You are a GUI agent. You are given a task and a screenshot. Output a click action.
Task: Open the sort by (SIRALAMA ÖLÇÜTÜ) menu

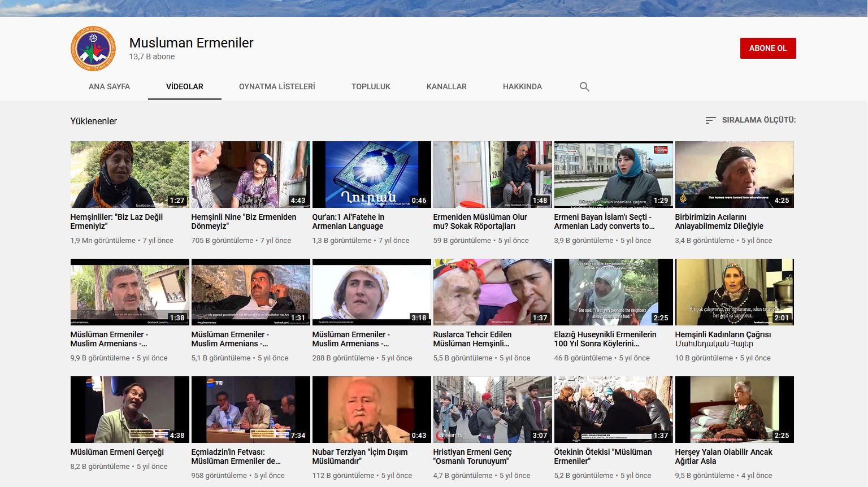click(x=750, y=120)
